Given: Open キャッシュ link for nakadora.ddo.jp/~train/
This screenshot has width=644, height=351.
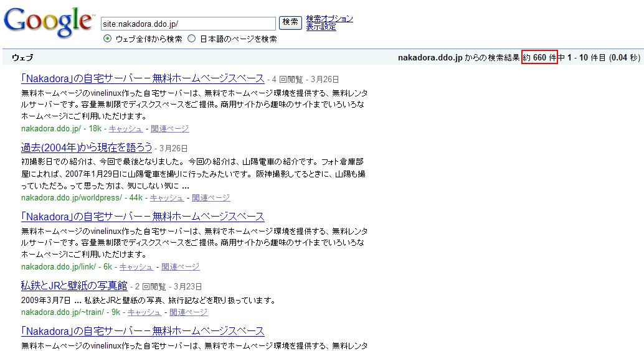Looking at the screenshot, I should point(144,312).
